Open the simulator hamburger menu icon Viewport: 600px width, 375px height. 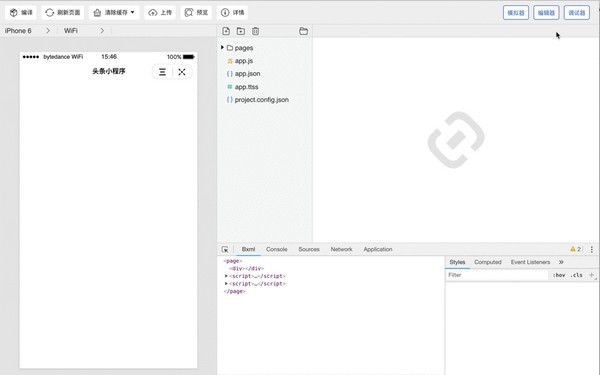click(162, 72)
